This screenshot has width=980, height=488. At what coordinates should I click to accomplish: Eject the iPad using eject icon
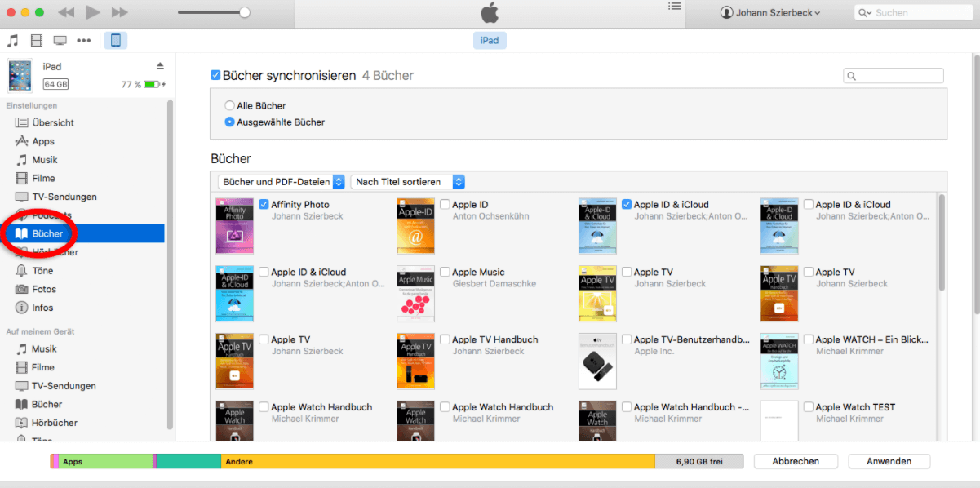pos(160,66)
